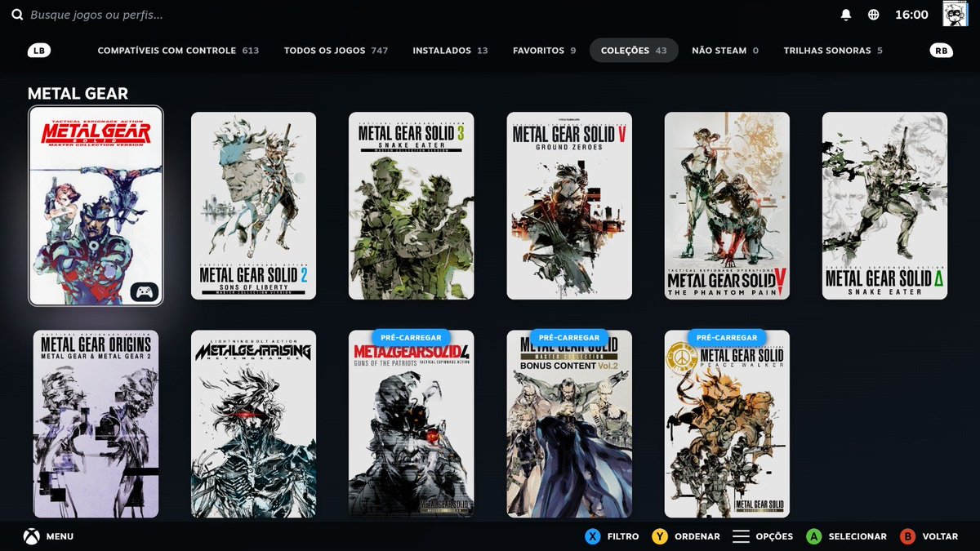The image size is (980, 551).
Task: Click the METAL GEAR collection heading
Action: click(x=78, y=94)
